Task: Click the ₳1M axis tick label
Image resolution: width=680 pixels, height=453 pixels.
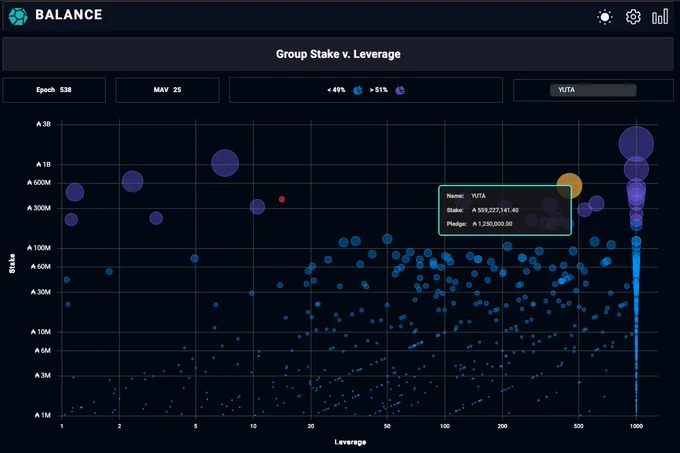Action: (43, 415)
